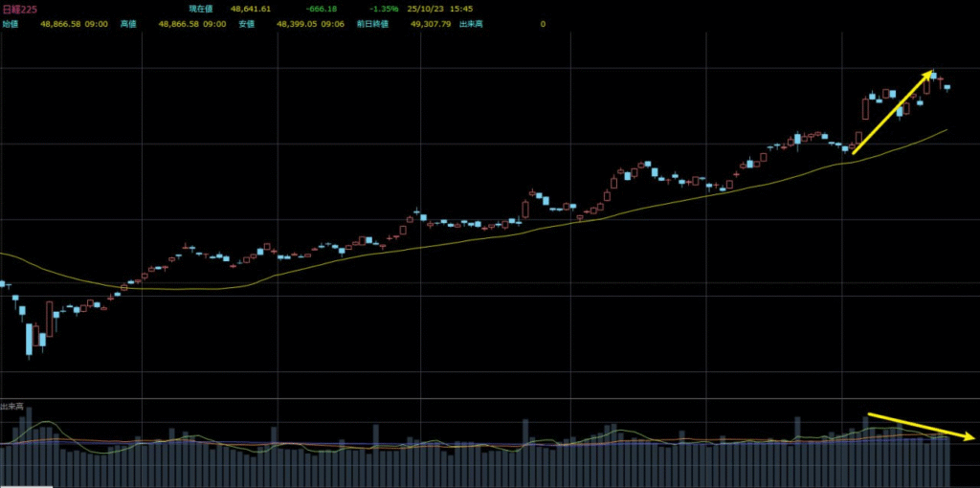Screen dimensions: 980x488
Task: Click the current price 48,641.61
Action: 251,9
